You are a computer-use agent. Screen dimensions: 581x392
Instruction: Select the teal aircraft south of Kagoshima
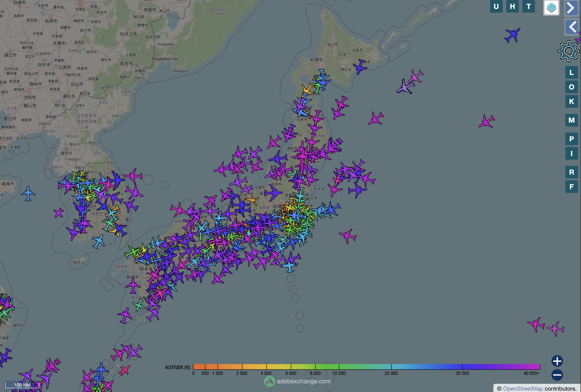[139, 305]
